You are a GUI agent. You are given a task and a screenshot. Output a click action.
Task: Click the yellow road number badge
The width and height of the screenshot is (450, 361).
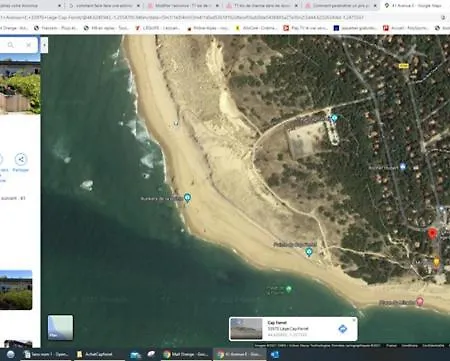[x=404, y=66]
